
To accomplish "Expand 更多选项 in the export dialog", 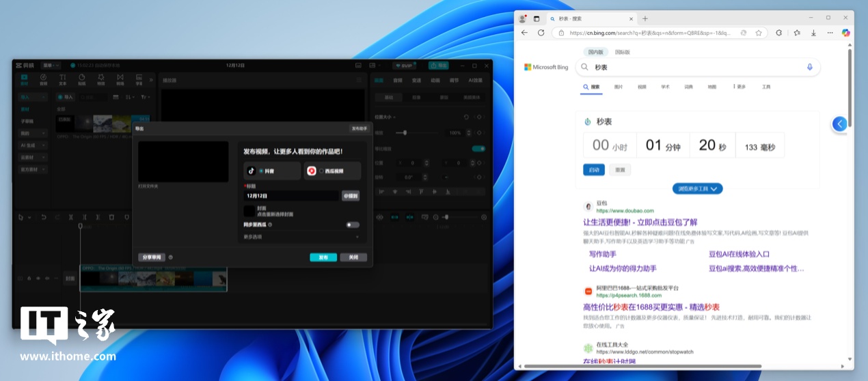I will pos(301,237).
